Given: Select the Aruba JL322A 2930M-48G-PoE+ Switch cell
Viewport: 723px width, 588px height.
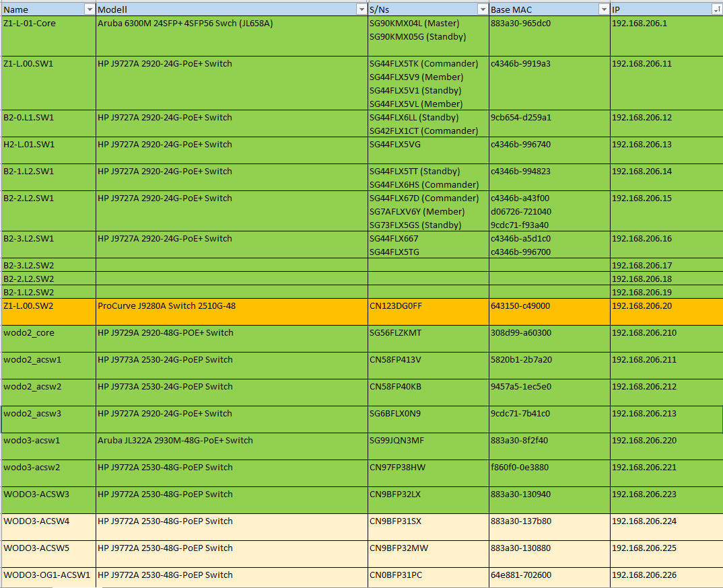Looking at the screenshot, I should coord(232,446).
